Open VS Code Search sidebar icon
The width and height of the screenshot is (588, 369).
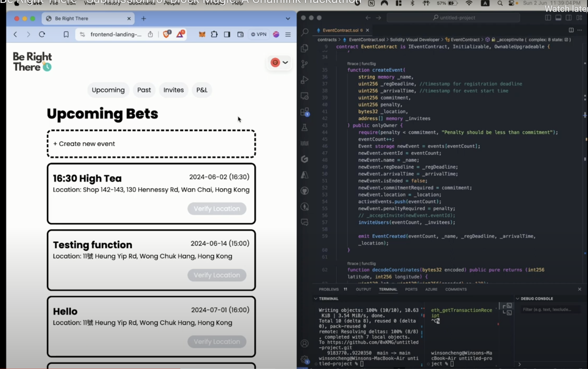click(305, 32)
